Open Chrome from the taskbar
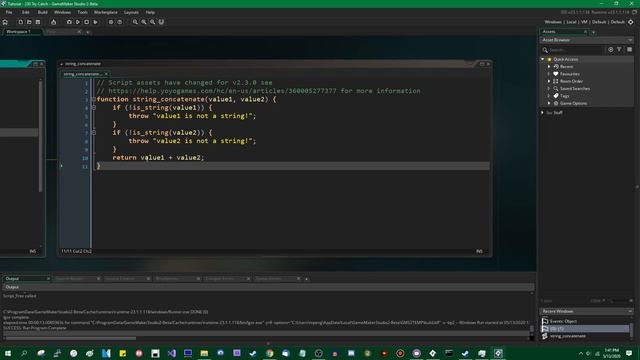 [269, 353]
